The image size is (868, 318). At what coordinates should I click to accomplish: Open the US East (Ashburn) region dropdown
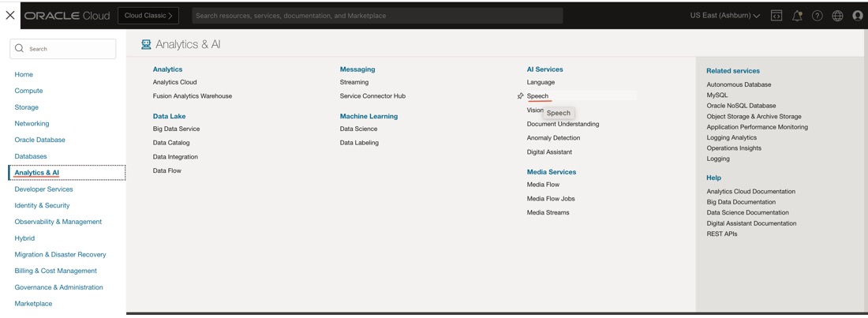coord(724,16)
